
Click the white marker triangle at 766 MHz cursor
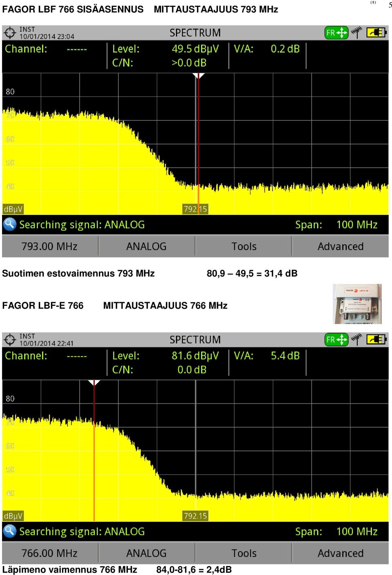coord(94,383)
